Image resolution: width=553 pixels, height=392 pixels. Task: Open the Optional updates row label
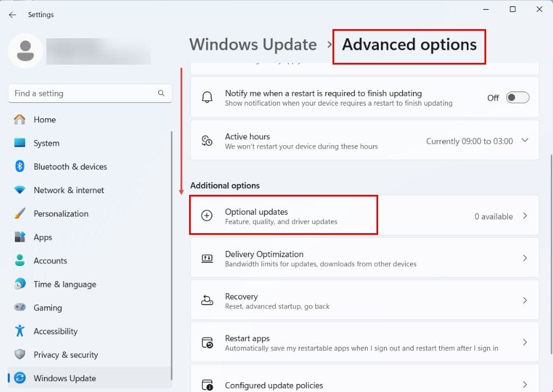coord(257,211)
